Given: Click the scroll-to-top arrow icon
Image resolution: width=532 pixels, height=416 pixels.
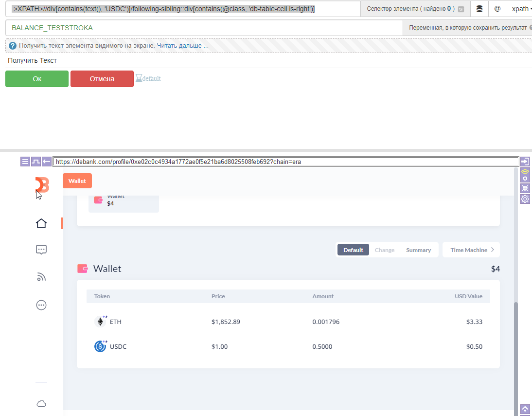Looking at the screenshot, I should (525, 409).
